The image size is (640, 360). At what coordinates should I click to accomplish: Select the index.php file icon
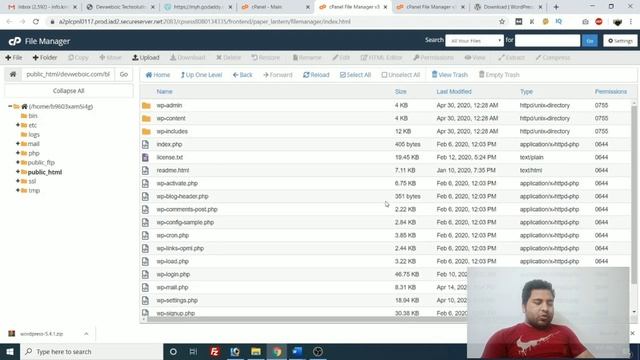(145, 144)
